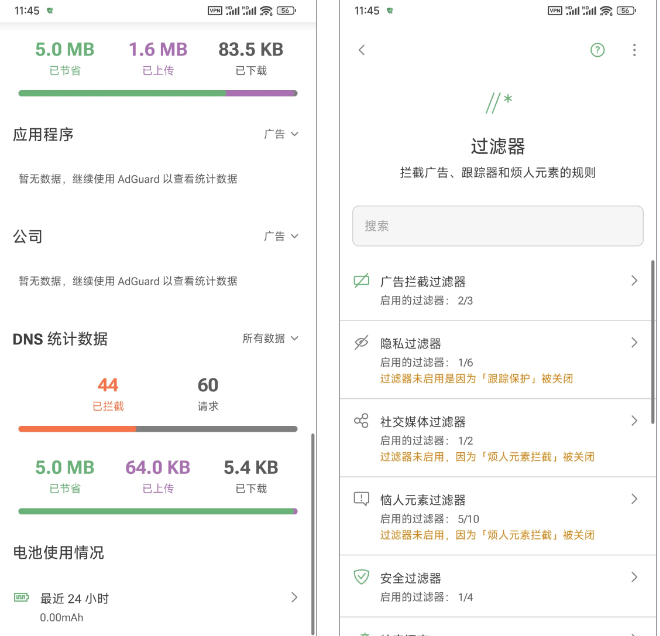
Task: Click the crossed-eye privacy filter icon
Action: pyautogui.click(x=362, y=343)
